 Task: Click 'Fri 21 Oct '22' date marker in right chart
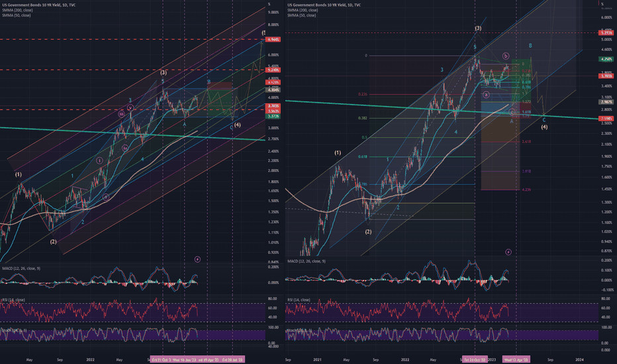pos(475,359)
